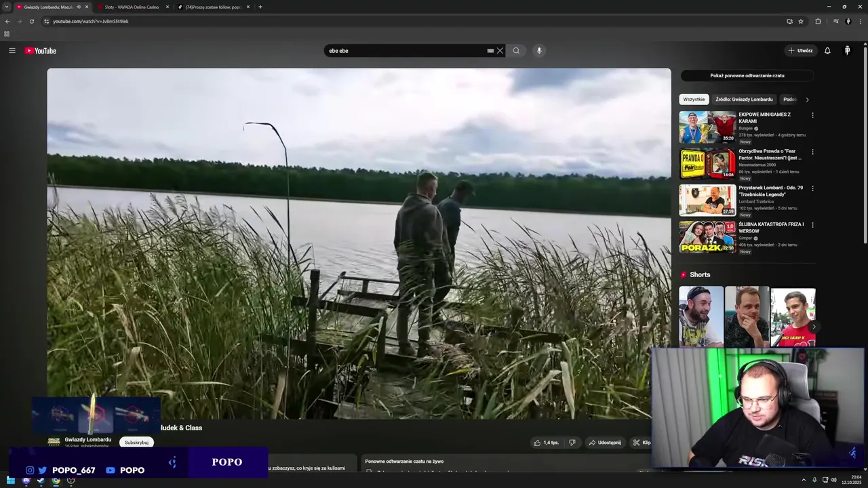Dislike the video with thumbs-down

pos(572,443)
